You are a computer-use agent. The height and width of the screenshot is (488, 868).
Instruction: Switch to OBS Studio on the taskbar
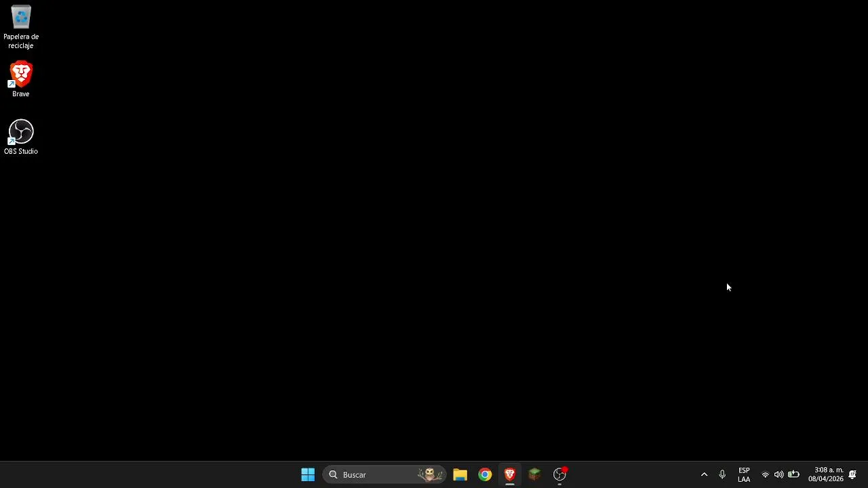point(559,474)
